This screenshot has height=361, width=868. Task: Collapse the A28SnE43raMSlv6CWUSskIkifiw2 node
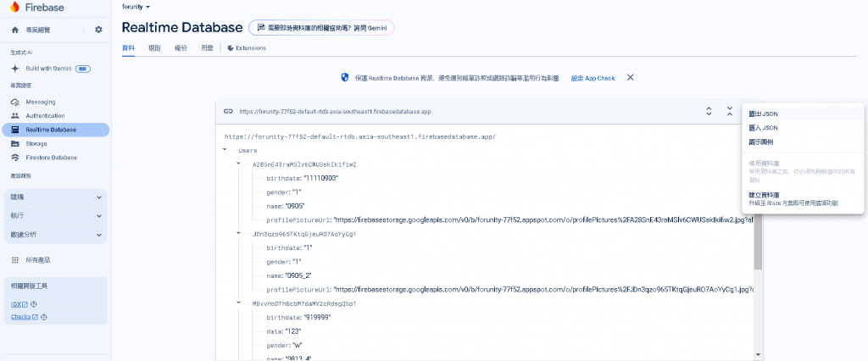(238, 164)
